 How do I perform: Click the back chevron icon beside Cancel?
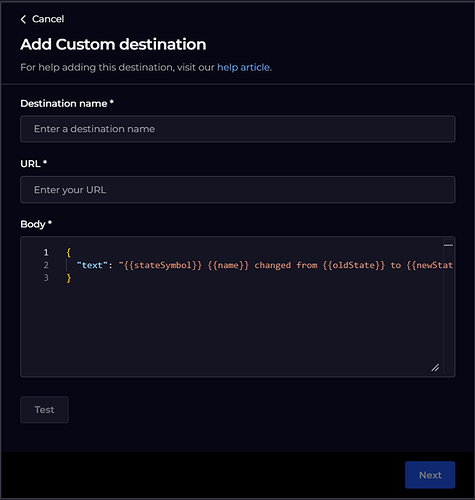[23, 19]
